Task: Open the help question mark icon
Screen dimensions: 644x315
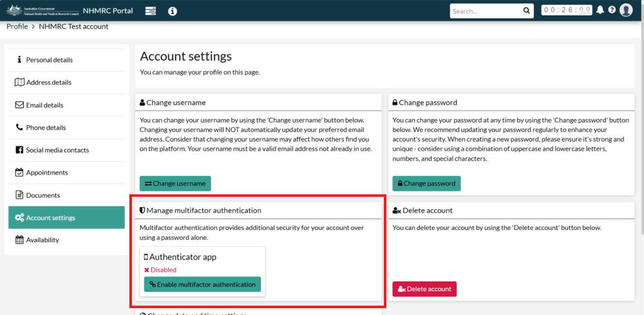Action: point(612,10)
